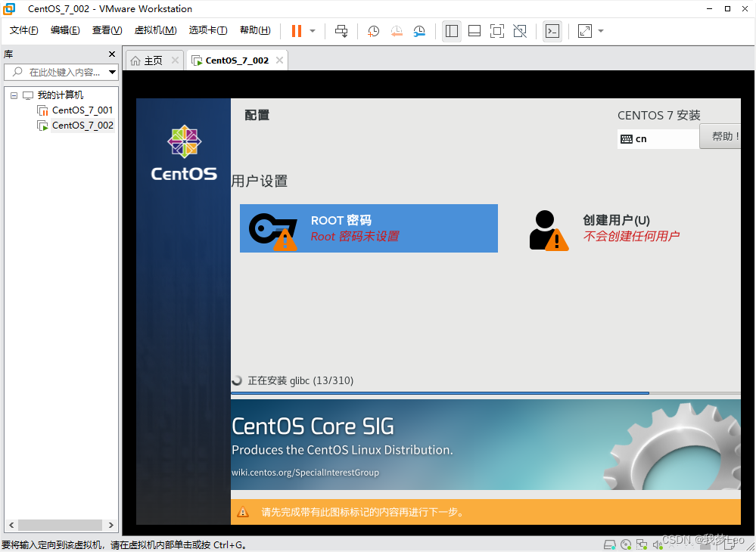Click the installation progress bar
Screen dimensions: 756x552
click(x=486, y=393)
